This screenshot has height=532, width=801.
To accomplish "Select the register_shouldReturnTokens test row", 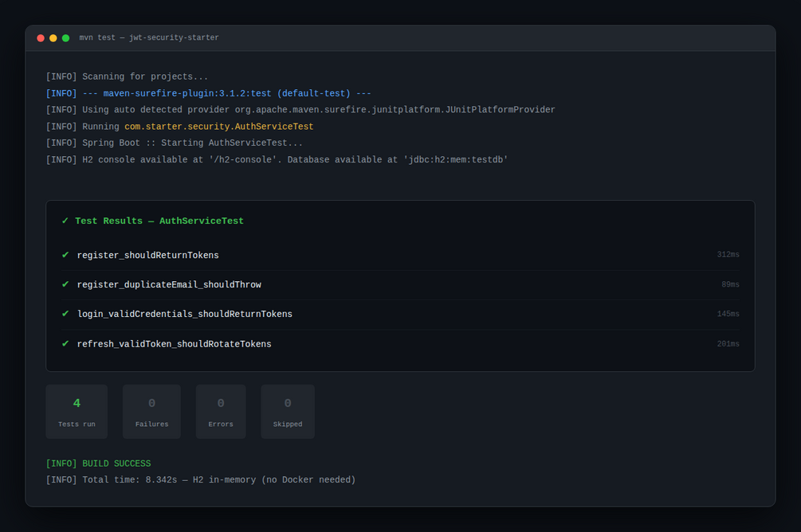I will pos(400,255).
